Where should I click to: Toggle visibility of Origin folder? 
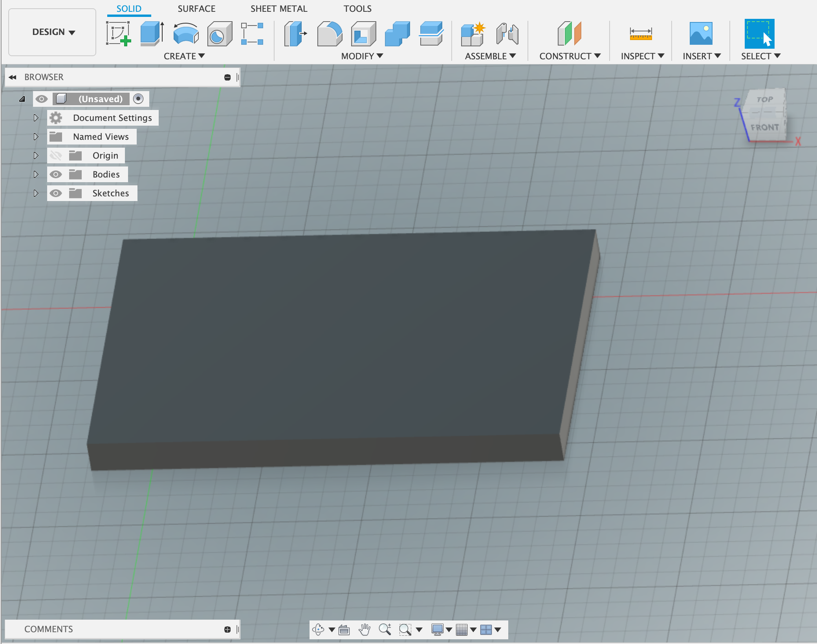point(55,155)
